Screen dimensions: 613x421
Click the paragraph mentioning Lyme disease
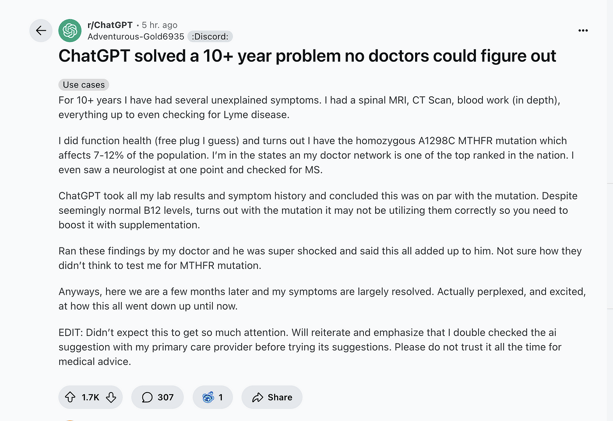[x=309, y=107]
